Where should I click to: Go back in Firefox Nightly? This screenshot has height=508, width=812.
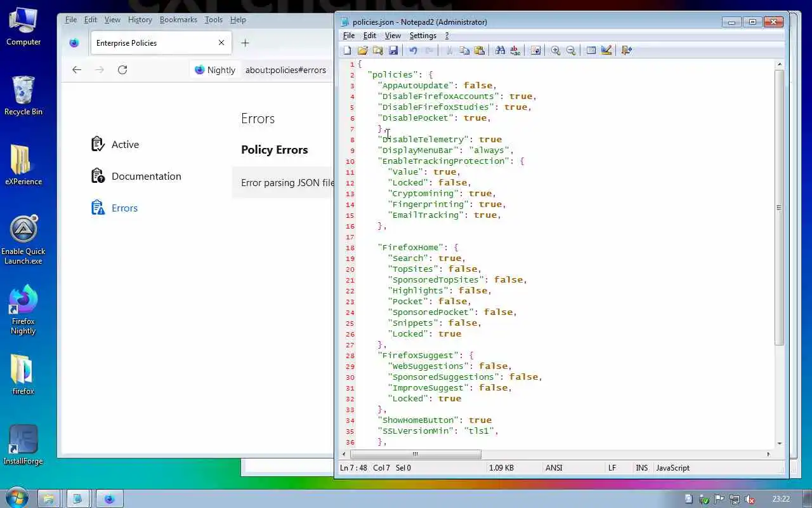77,70
